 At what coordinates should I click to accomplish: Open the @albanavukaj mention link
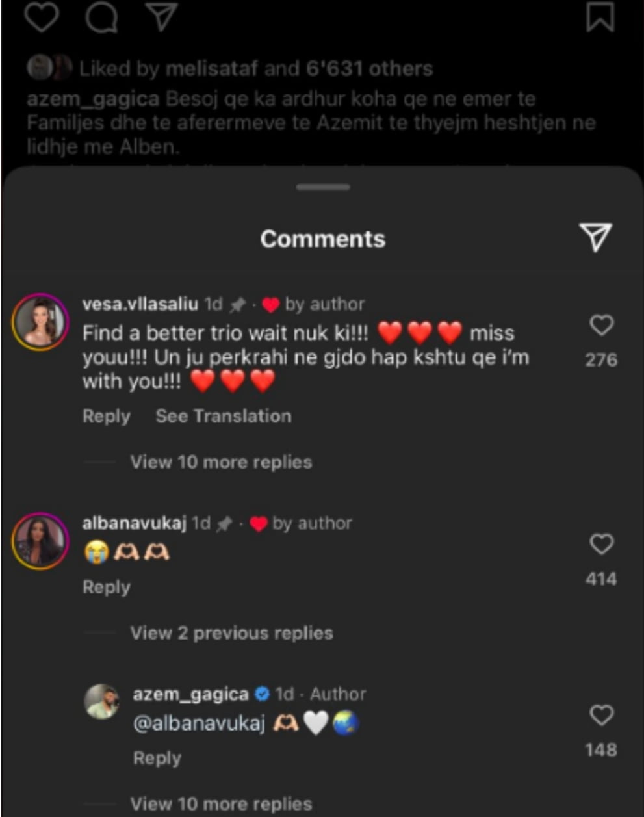click(199, 723)
